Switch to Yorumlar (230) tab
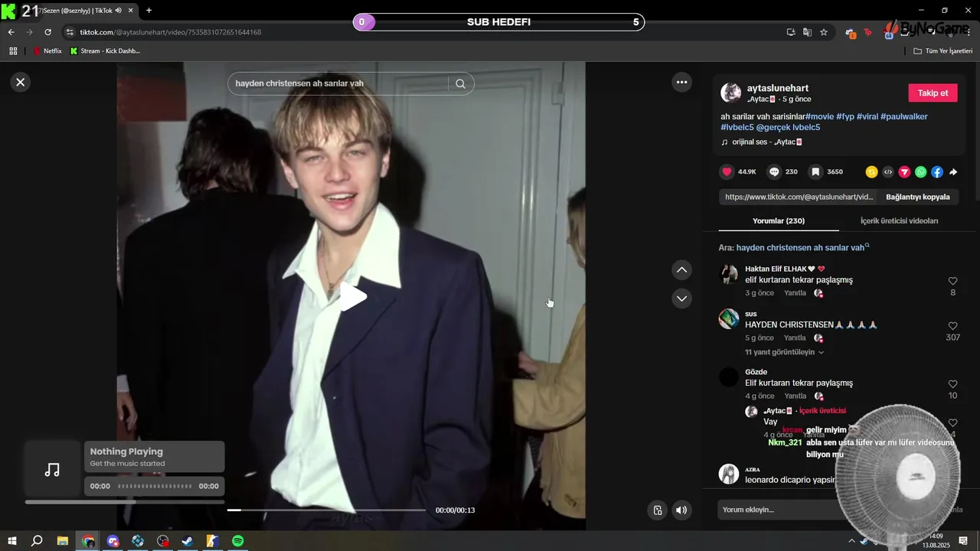980x551 pixels. click(779, 220)
